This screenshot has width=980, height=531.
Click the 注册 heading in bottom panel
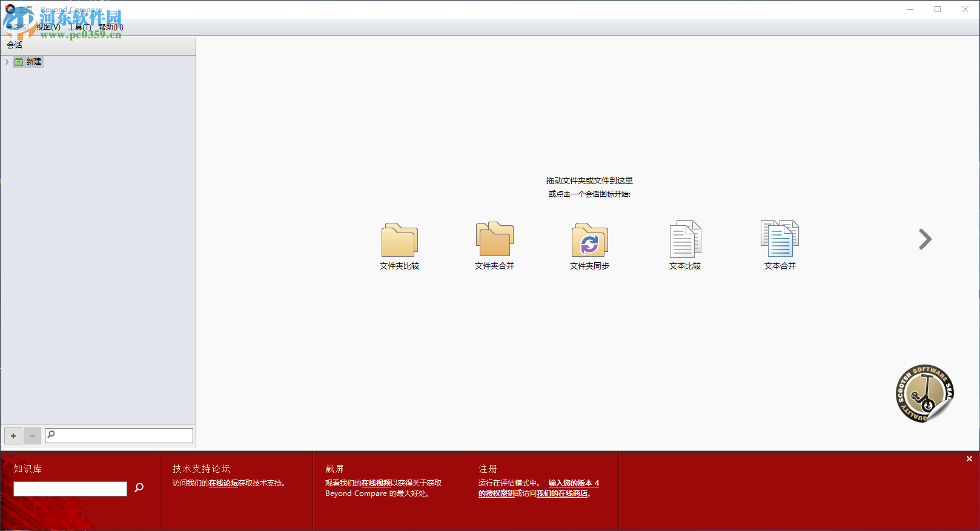coord(488,469)
